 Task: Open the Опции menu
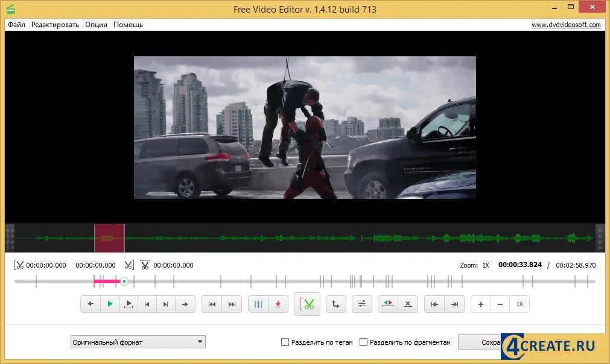[96, 25]
